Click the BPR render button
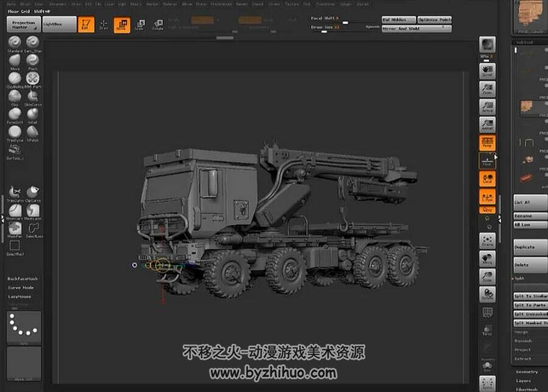Image resolution: width=548 pixels, height=392 pixels. click(487, 44)
